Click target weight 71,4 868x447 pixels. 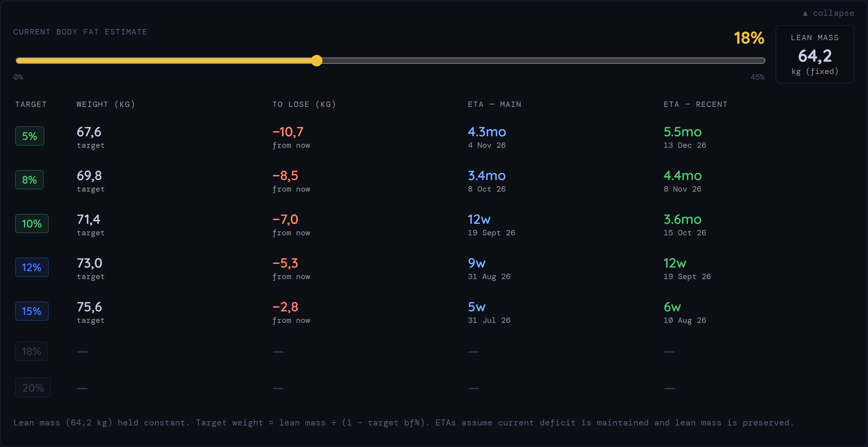coord(89,220)
